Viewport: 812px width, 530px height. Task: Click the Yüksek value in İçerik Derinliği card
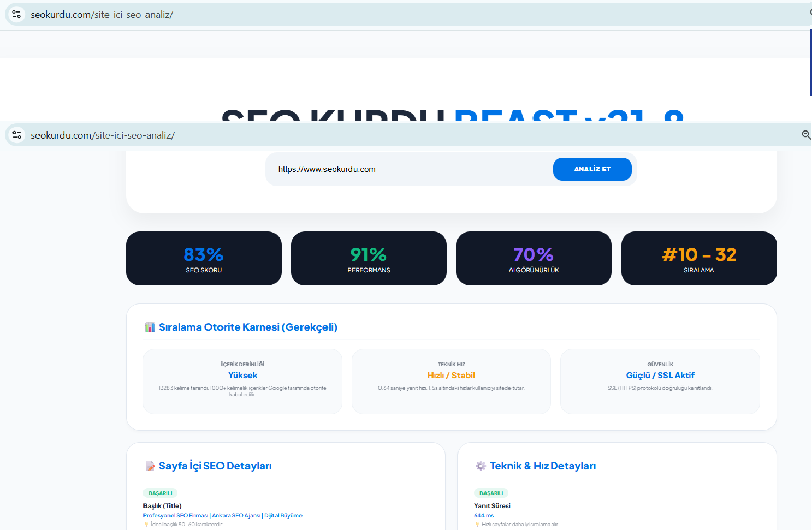(242, 376)
